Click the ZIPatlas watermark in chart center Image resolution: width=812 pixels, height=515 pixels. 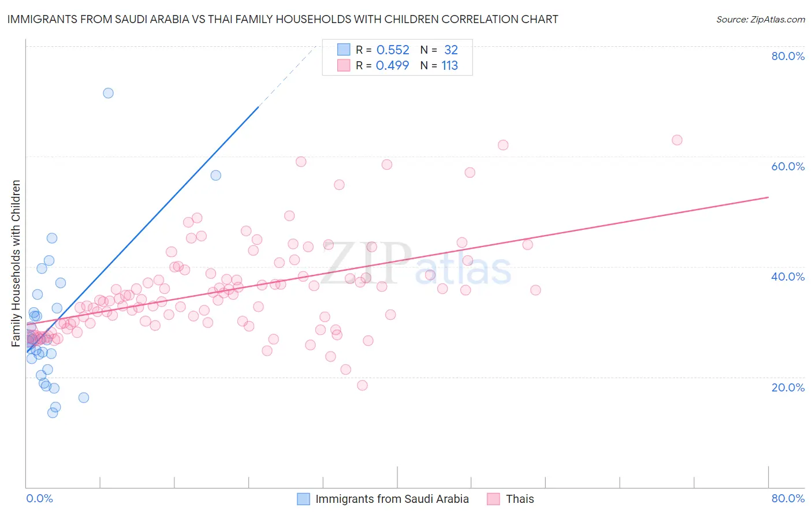coord(416,264)
